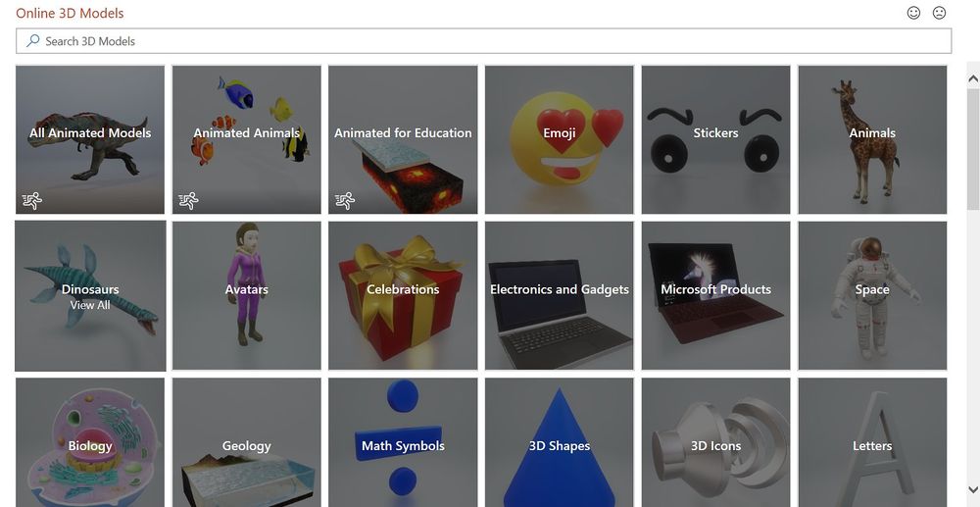This screenshot has height=507, width=980.
Task: Click animation runner icon on Animated for Education
Action: [x=344, y=201]
